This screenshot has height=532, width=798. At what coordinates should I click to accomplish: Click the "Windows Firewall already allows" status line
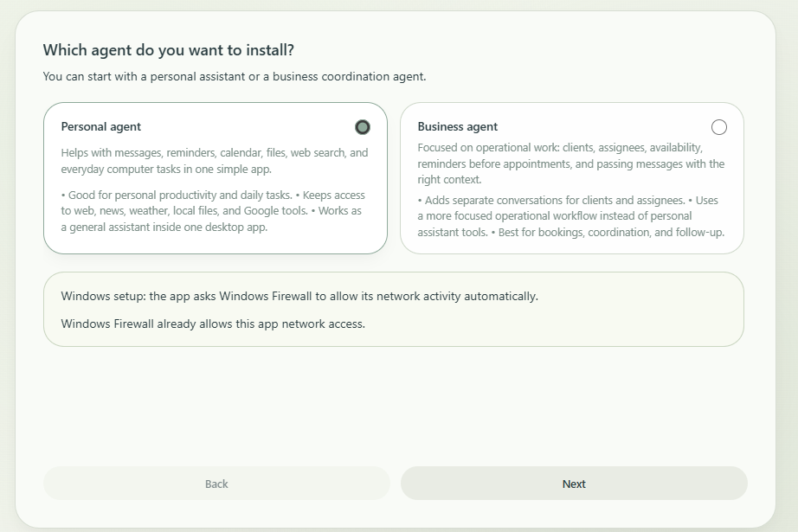coord(213,324)
